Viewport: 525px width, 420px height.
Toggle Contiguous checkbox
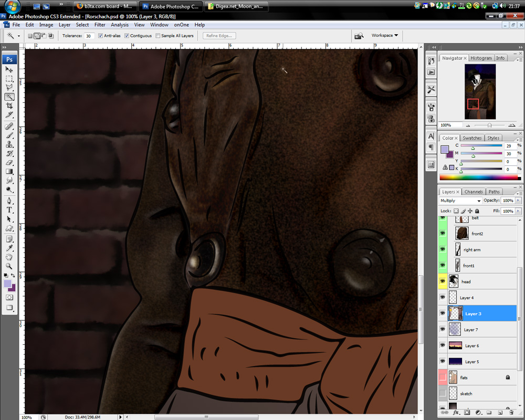coord(127,36)
